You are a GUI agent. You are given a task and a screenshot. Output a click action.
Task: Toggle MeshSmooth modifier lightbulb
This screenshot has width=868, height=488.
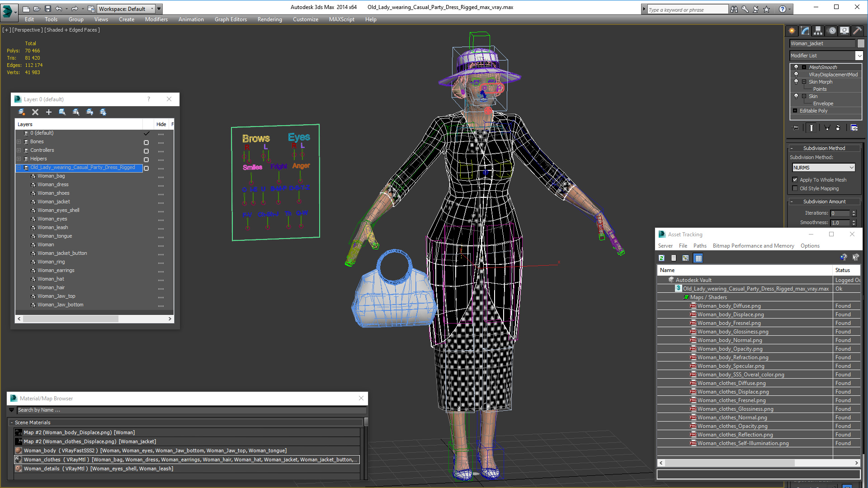796,67
